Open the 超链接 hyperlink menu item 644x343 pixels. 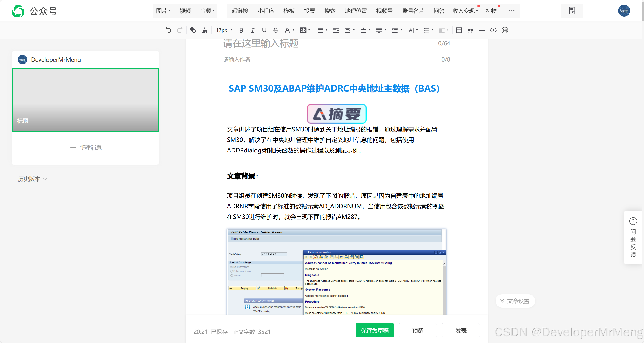(240, 11)
